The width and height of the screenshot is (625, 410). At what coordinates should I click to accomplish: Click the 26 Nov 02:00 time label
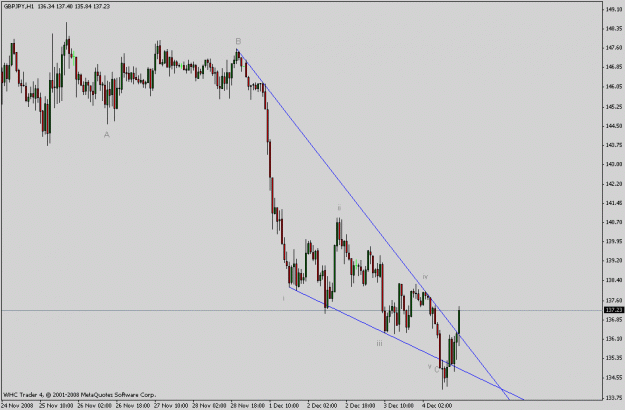pos(94,406)
